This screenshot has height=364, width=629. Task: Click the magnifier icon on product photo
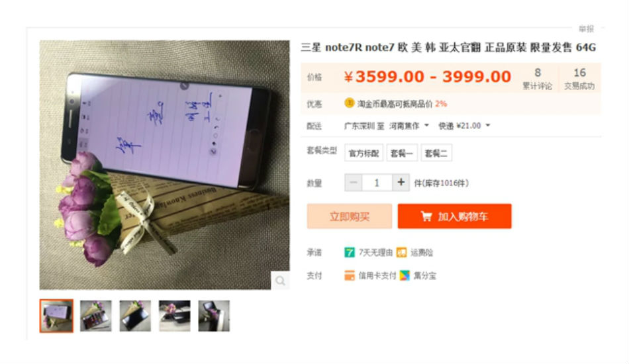(281, 280)
